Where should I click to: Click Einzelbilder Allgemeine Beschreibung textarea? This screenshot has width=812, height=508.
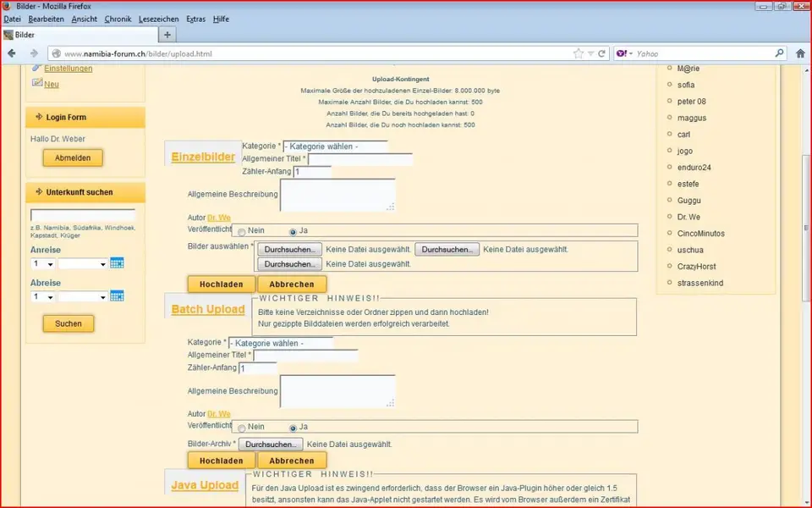click(337, 195)
